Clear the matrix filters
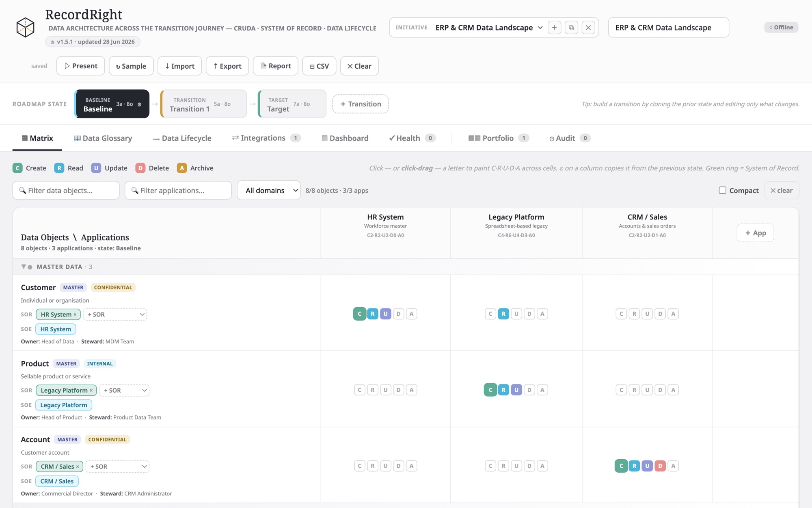 pos(782,190)
